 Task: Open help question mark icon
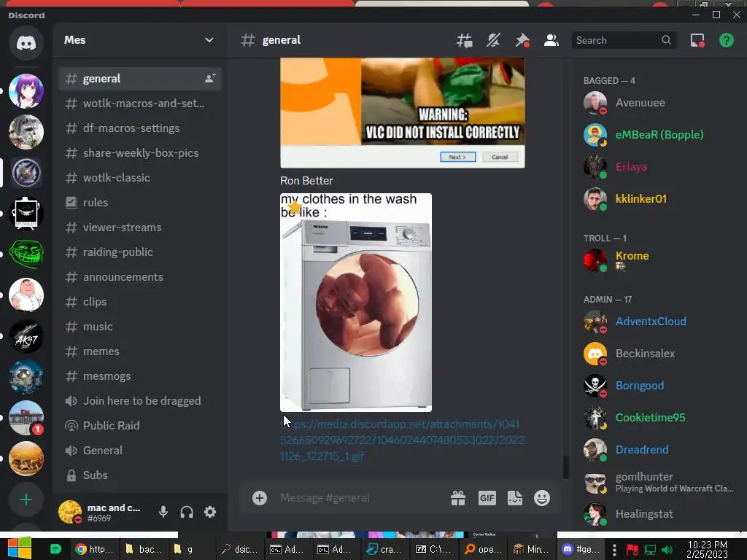click(x=726, y=41)
